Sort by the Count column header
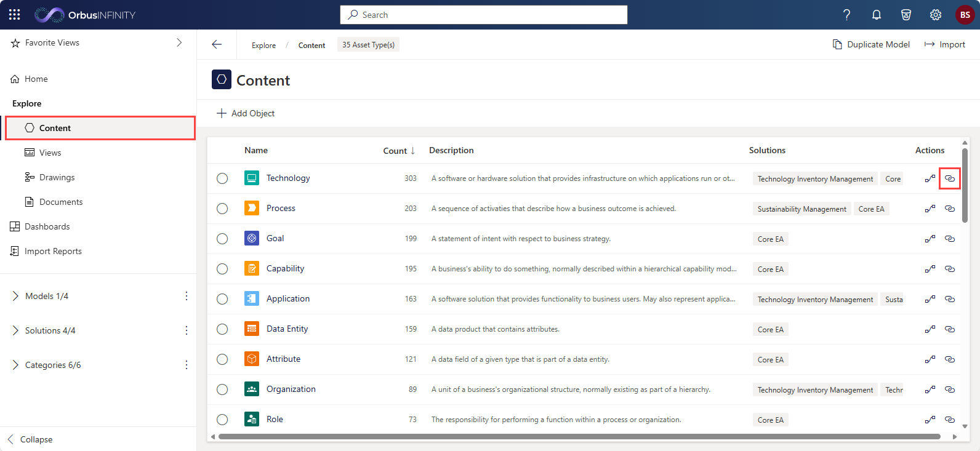The height and width of the screenshot is (451, 980). pyautogui.click(x=399, y=151)
